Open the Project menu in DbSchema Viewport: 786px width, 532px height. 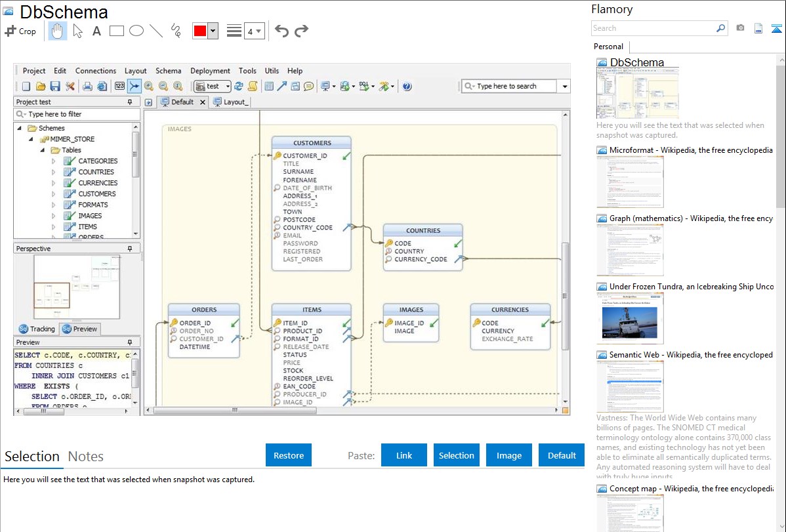point(34,71)
